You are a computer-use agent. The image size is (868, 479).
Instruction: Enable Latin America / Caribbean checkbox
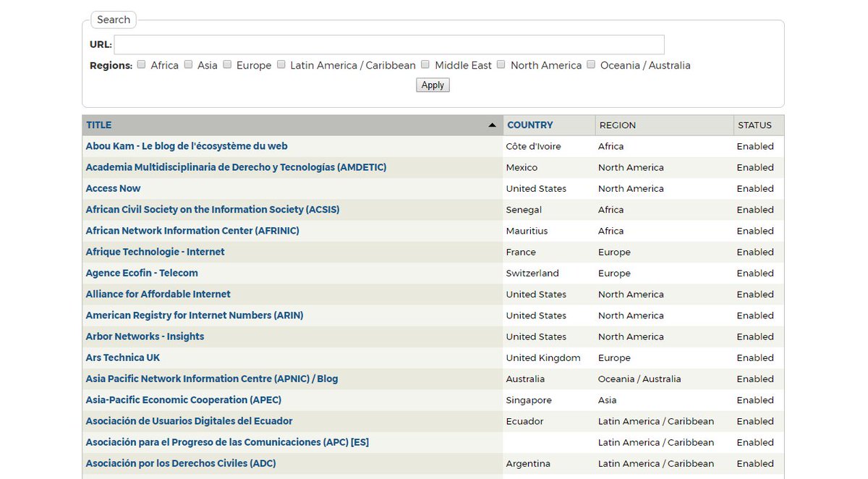tap(281, 64)
